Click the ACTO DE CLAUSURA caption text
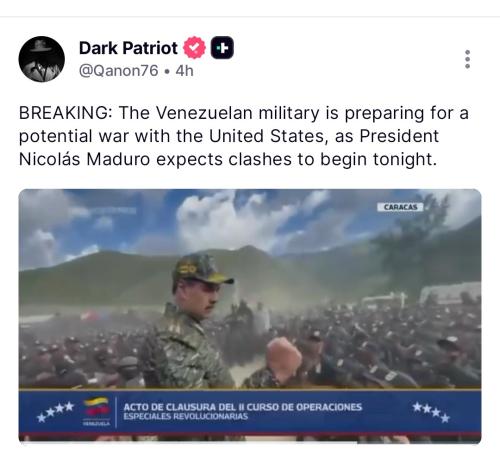The image size is (500, 465). [x=242, y=407]
